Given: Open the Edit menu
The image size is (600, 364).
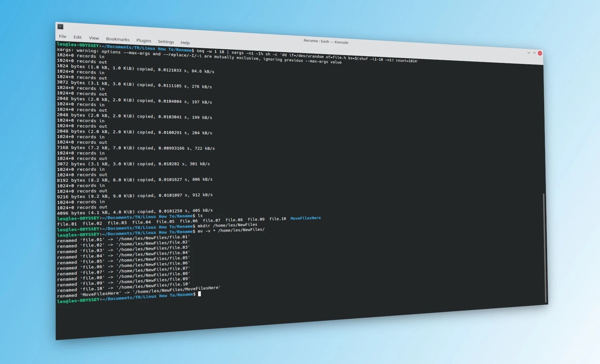Looking at the screenshot, I should (78, 37).
